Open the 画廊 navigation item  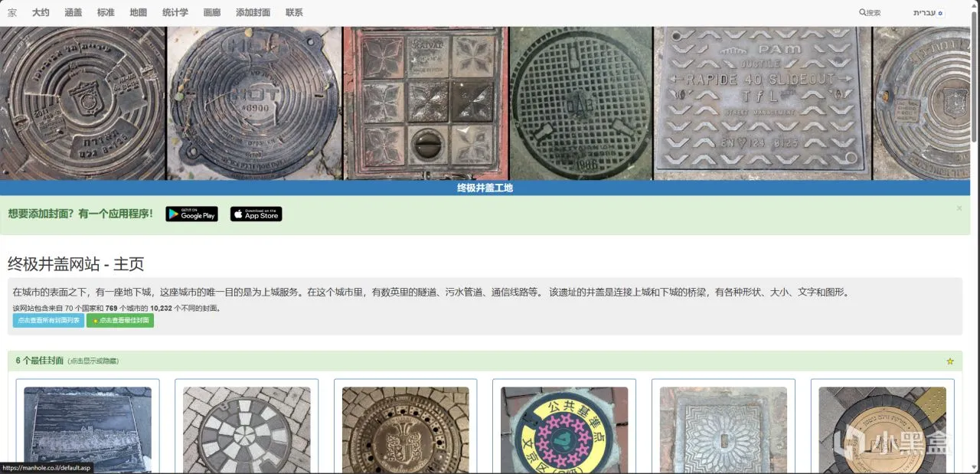(x=212, y=13)
